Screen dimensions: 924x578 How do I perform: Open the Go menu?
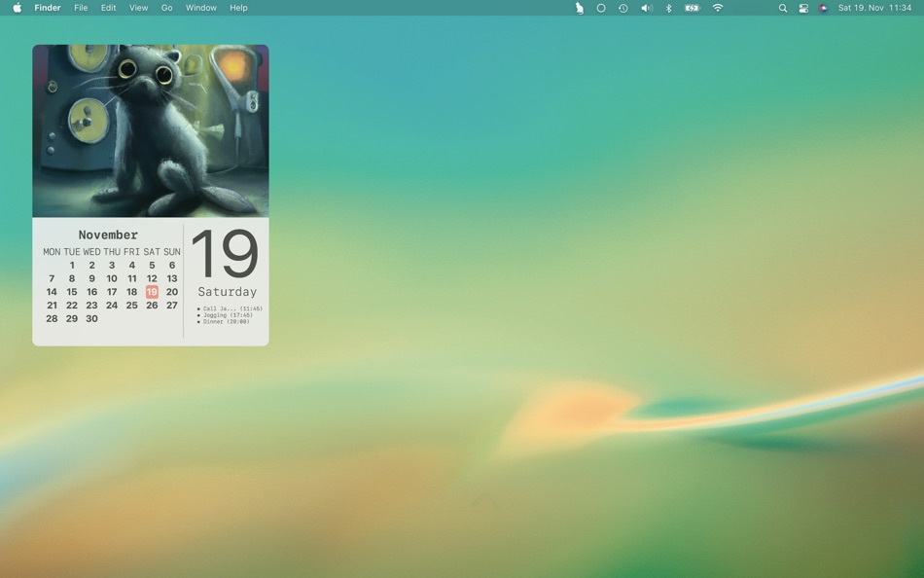(x=166, y=8)
